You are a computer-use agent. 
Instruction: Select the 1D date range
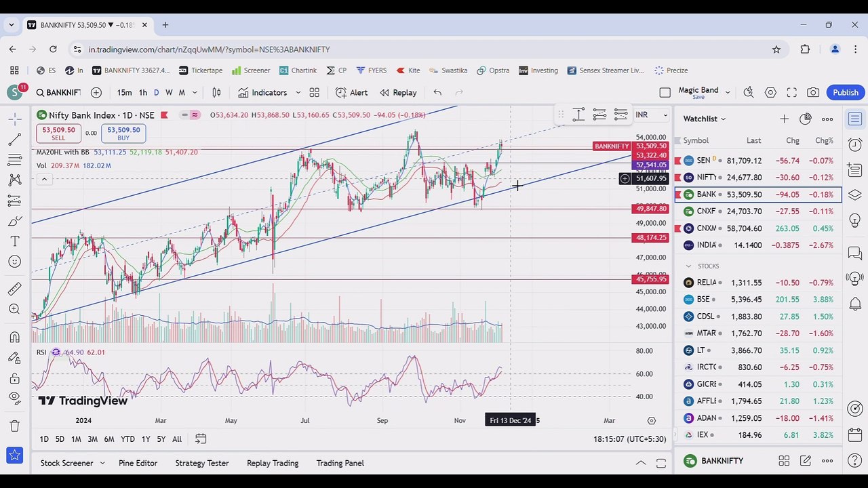coord(44,439)
